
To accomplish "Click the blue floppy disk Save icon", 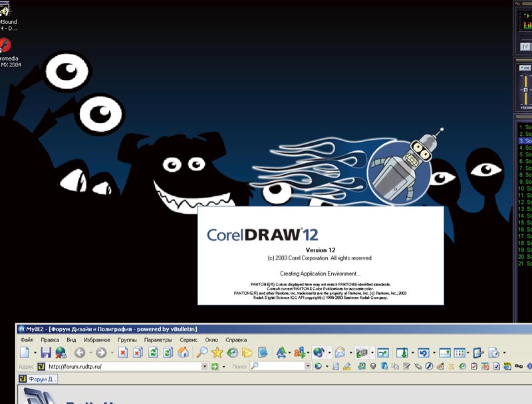I will (x=46, y=353).
